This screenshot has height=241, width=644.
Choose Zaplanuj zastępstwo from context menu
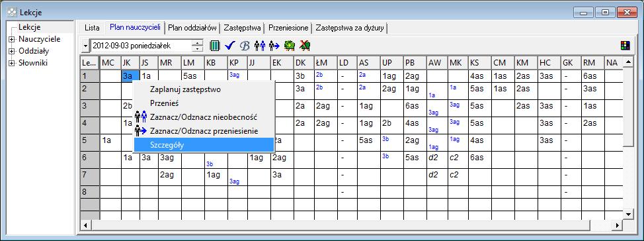(204, 89)
